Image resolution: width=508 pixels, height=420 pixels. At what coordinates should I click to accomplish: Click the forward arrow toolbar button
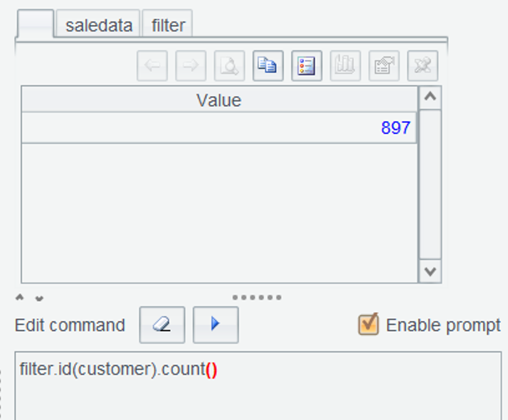click(x=190, y=65)
